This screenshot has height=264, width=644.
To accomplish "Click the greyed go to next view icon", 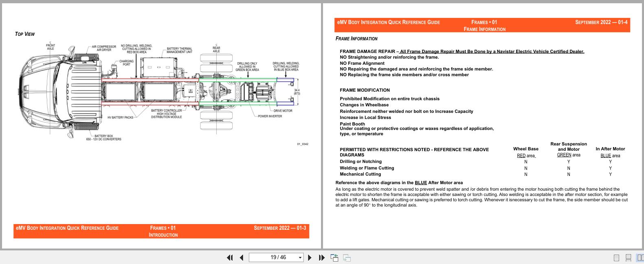I will [347, 257].
